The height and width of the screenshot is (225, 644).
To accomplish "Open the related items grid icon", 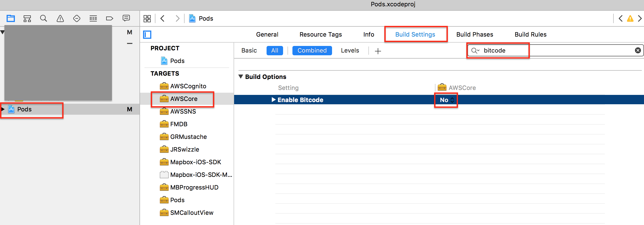I will coord(147,18).
